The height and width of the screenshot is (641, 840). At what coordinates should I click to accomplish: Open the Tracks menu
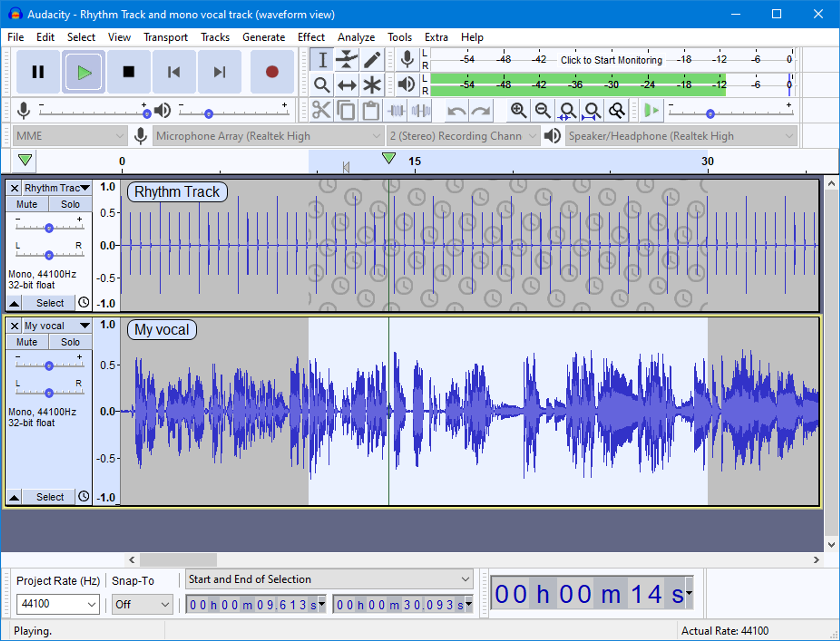[x=215, y=37]
